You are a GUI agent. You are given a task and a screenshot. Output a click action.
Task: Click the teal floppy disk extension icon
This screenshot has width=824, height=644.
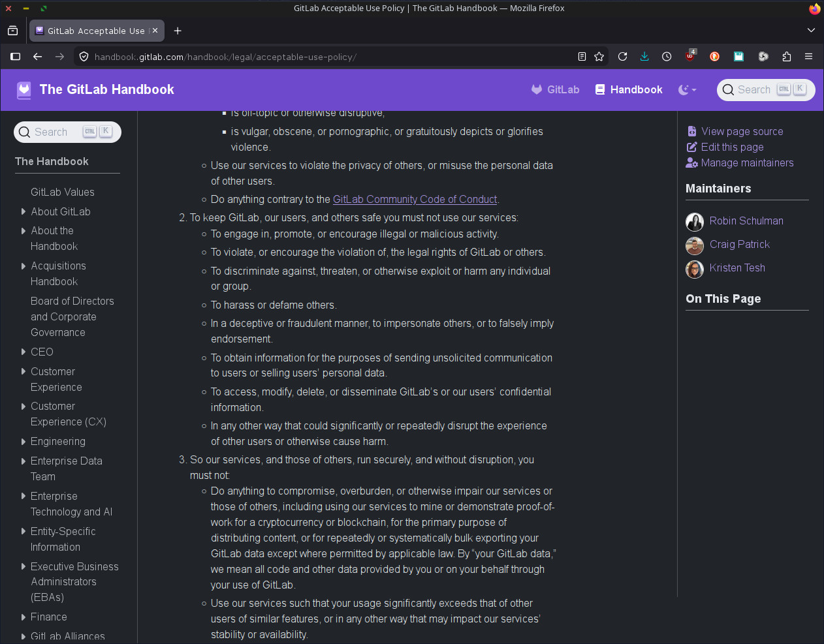click(738, 57)
